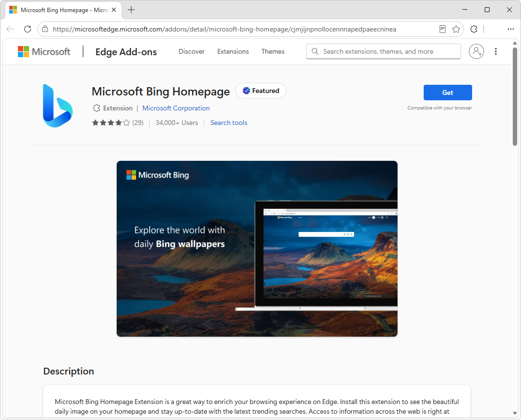Reload the page with the refresh icon
Image resolution: width=521 pixels, height=420 pixels.
(28, 29)
